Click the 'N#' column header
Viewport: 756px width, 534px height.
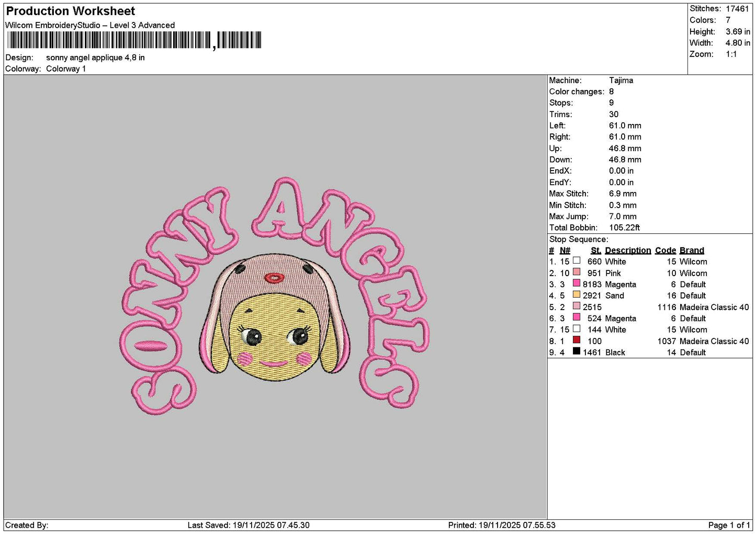(565, 251)
